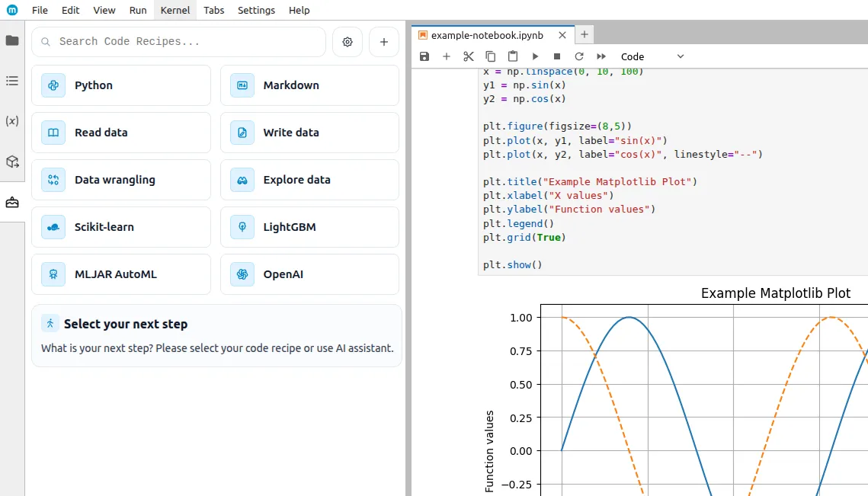Cut the selected cell with scissors icon

tap(469, 56)
